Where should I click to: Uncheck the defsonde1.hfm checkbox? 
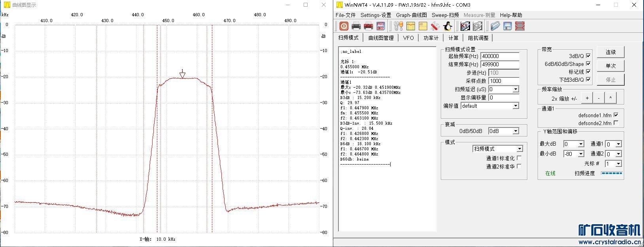point(616,115)
